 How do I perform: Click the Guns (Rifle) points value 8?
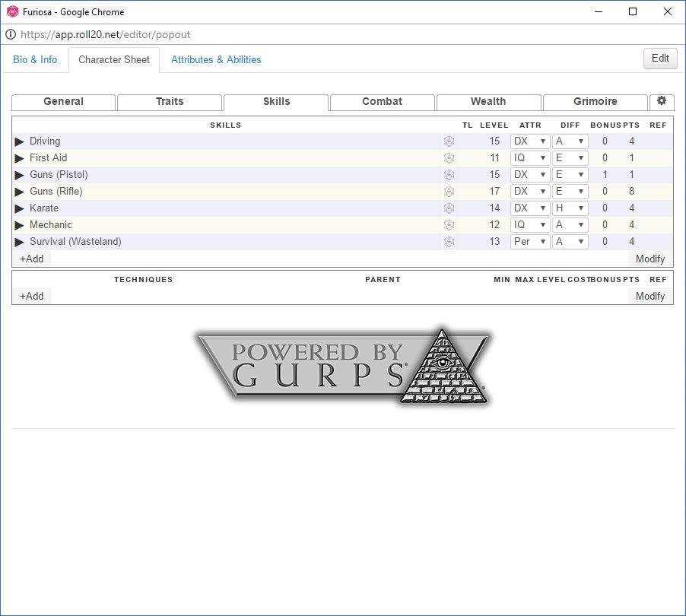click(632, 191)
